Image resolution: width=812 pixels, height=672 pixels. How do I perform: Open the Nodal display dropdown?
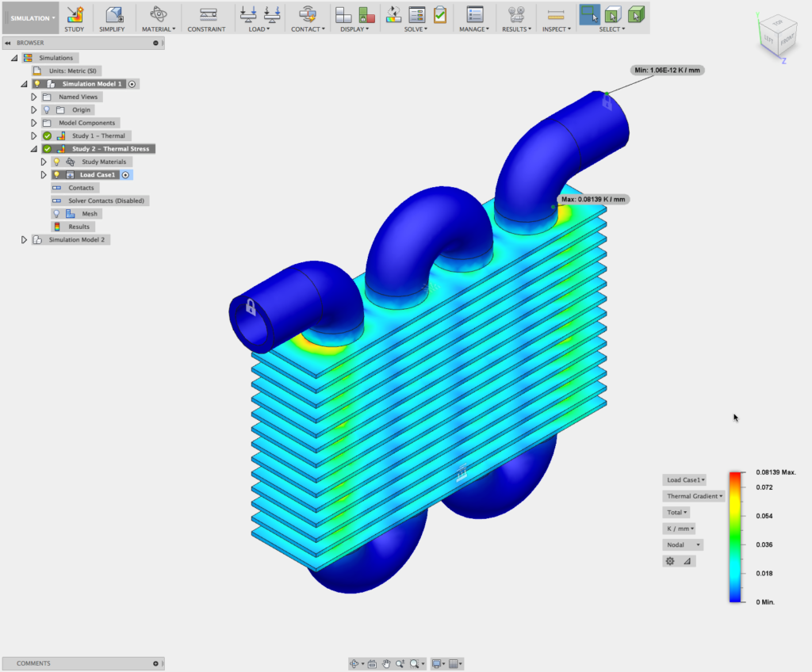(683, 544)
